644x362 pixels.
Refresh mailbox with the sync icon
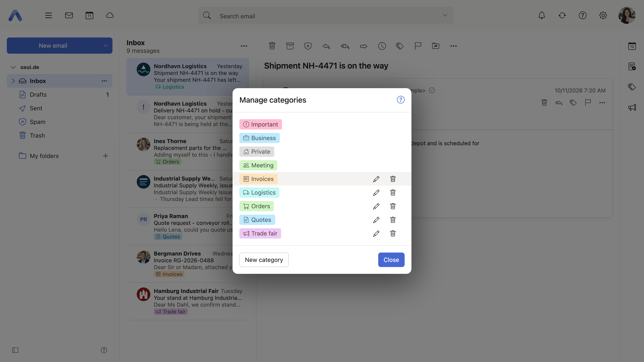562,16
